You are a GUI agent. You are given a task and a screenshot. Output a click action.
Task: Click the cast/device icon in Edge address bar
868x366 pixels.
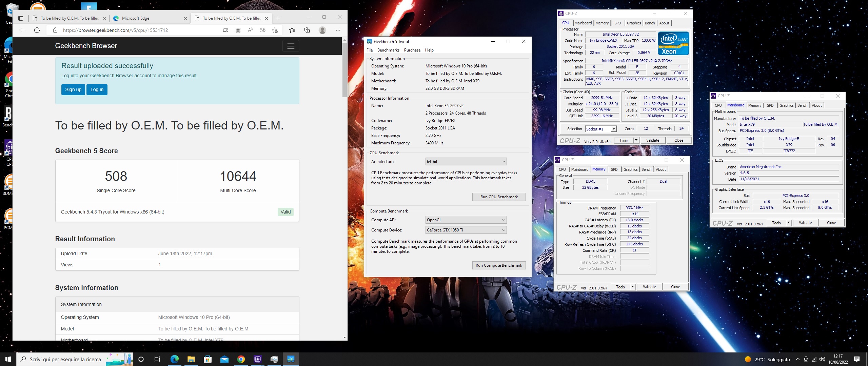(226, 30)
